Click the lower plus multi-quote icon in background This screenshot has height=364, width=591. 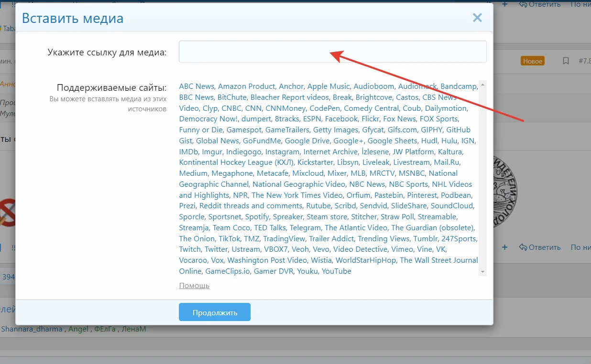(505, 247)
